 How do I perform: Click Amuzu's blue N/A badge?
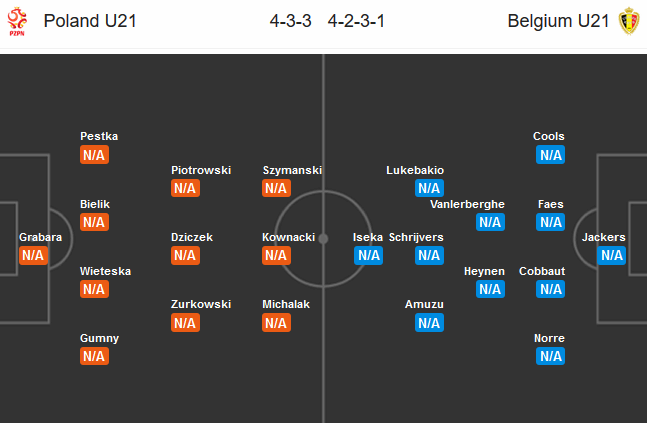(430, 323)
